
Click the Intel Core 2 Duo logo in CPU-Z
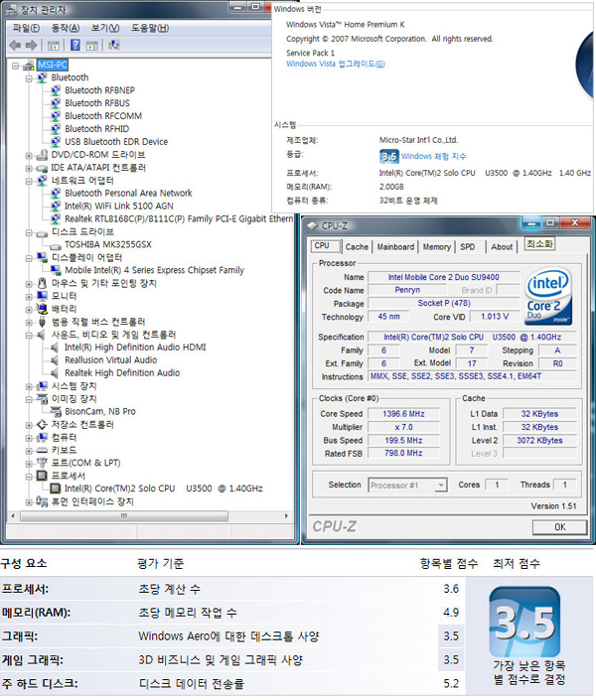coord(548,297)
